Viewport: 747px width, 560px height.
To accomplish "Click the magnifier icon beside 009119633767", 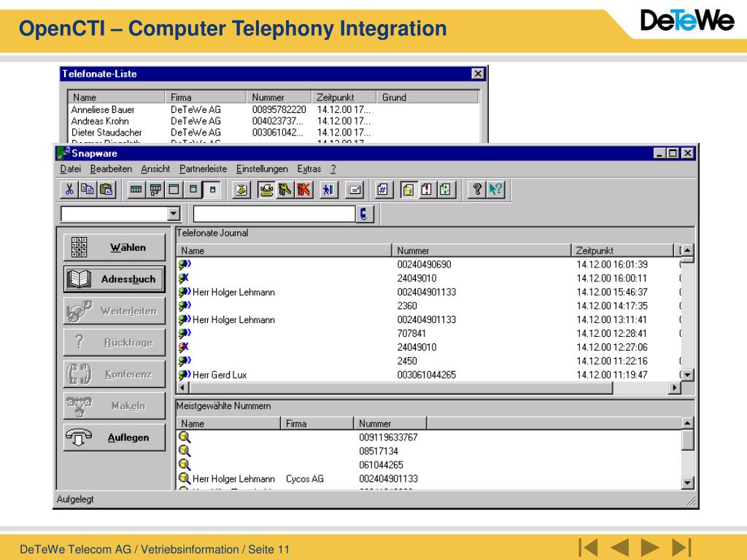I will click(185, 437).
